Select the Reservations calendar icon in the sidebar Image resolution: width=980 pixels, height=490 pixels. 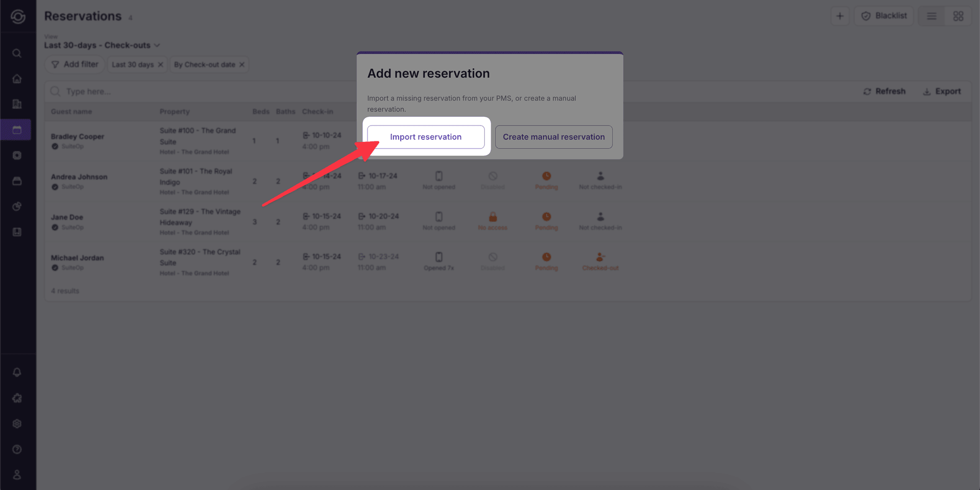point(17,130)
